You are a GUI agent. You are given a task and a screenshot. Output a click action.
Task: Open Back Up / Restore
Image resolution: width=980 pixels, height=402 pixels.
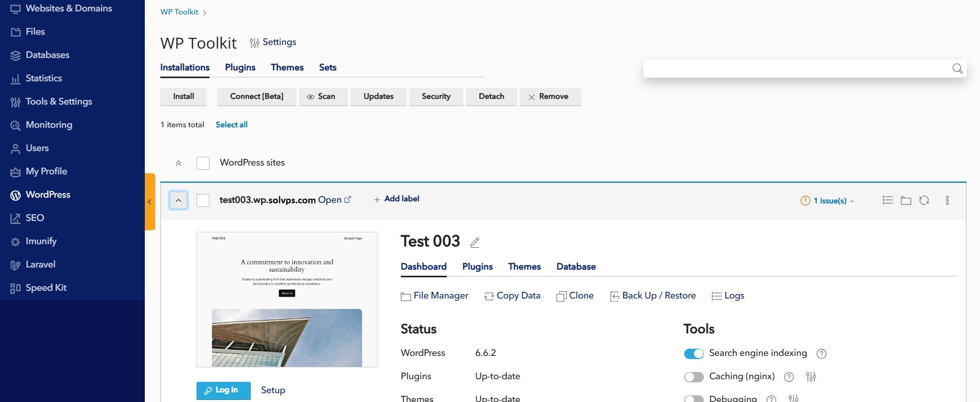click(653, 296)
